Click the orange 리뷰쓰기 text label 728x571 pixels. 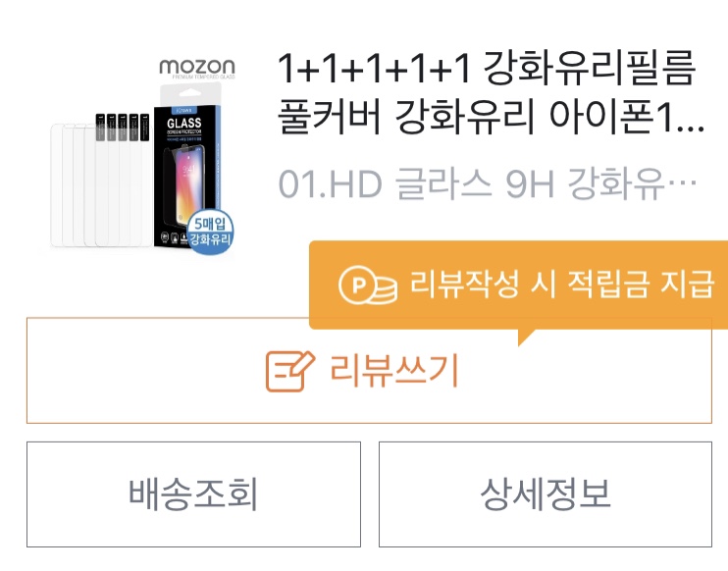pos(393,371)
